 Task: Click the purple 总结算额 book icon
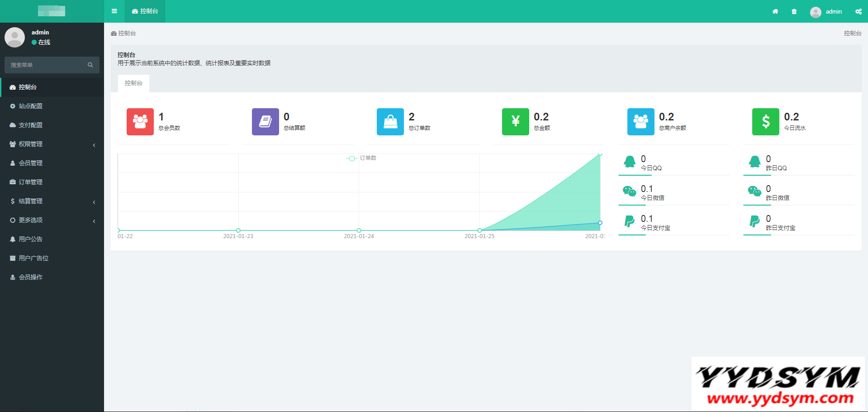tap(265, 121)
